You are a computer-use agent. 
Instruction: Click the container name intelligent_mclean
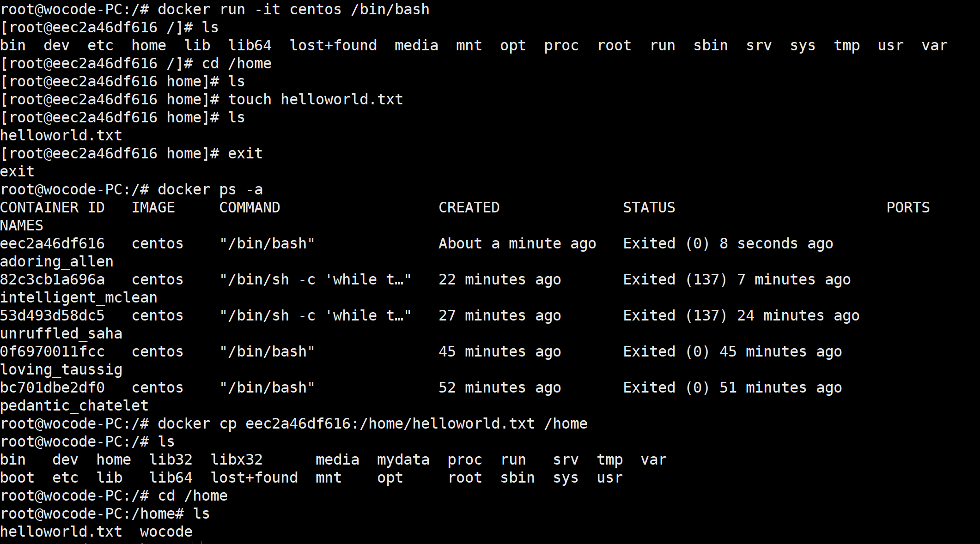pos(79,298)
